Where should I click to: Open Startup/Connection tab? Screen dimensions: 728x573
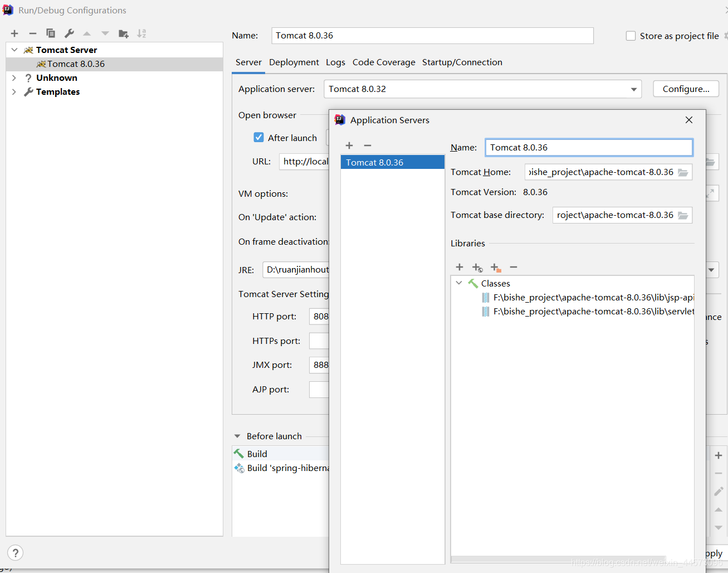pyautogui.click(x=462, y=62)
